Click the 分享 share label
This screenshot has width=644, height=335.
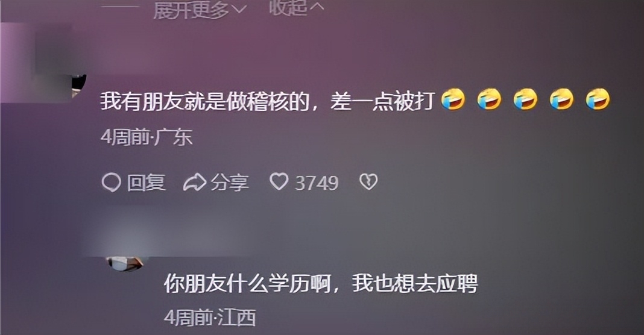point(230,183)
